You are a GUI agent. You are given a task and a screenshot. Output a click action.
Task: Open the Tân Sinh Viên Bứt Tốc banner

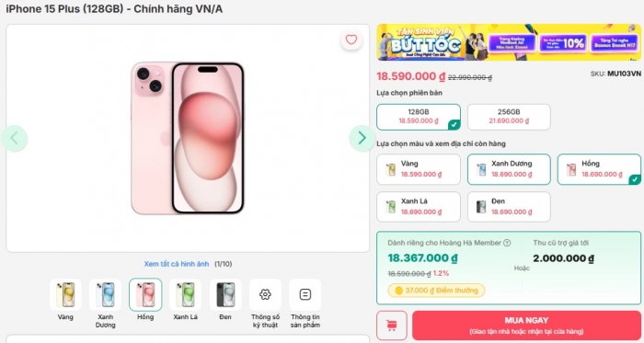point(509,42)
